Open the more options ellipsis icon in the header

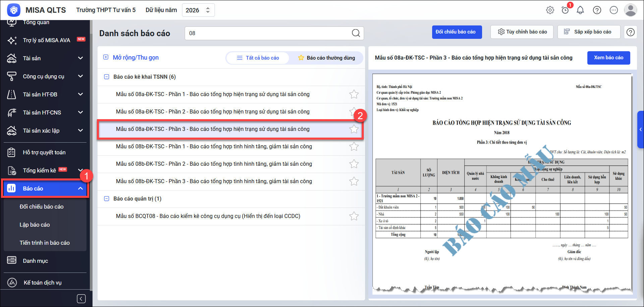coord(614,10)
